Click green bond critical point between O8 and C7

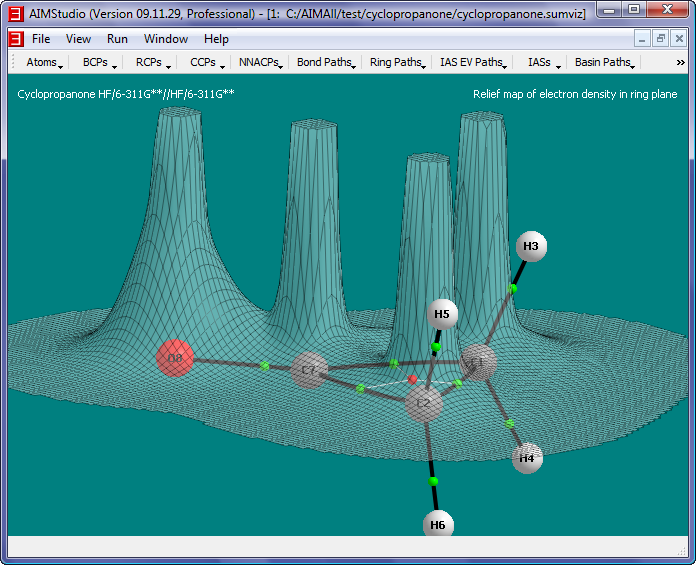point(265,366)
